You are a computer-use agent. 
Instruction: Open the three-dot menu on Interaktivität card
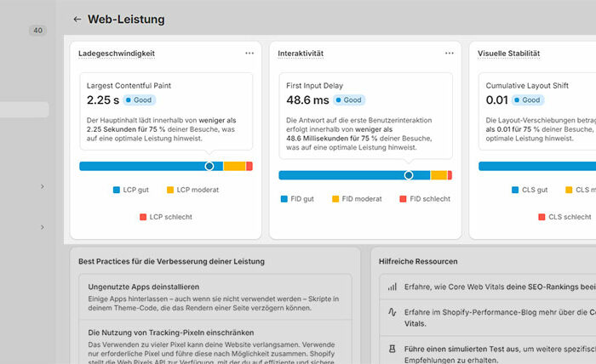(450, 53)
